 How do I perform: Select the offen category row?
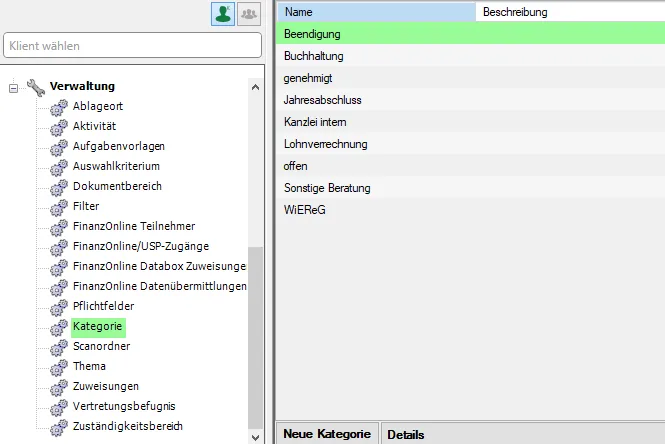point(470,166)
